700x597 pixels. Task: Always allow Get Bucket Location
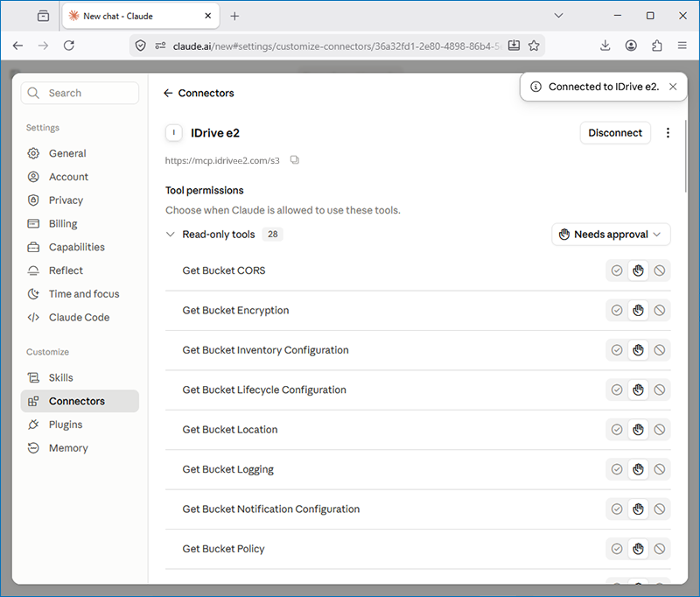point(617,430)
